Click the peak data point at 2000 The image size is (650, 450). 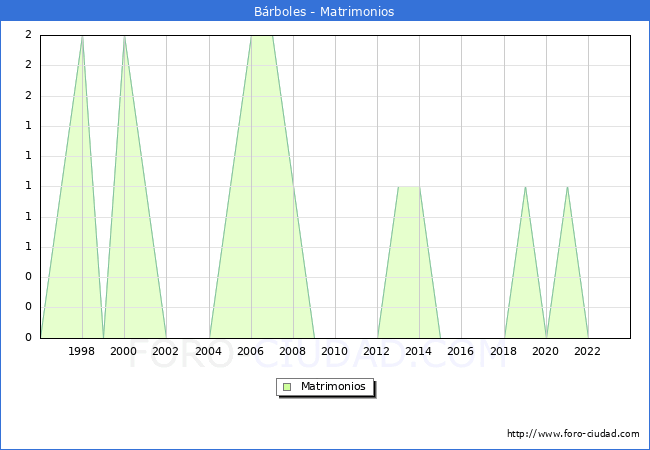click(124, 37)
